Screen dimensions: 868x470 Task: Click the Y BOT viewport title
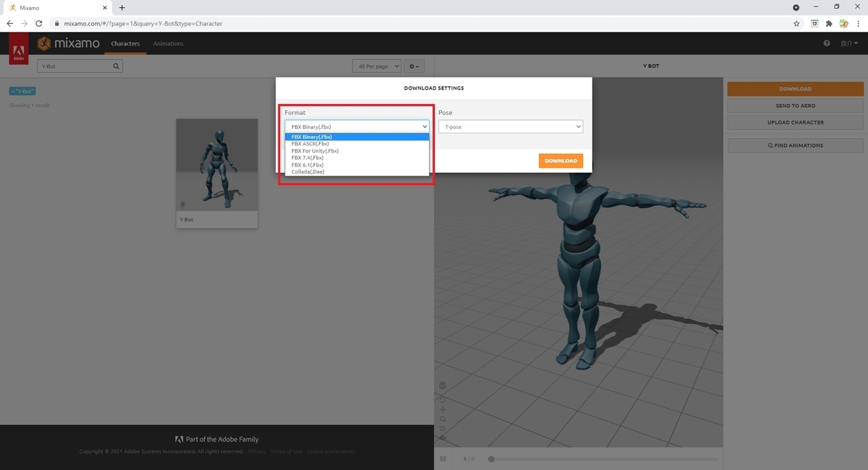(651, 66)
